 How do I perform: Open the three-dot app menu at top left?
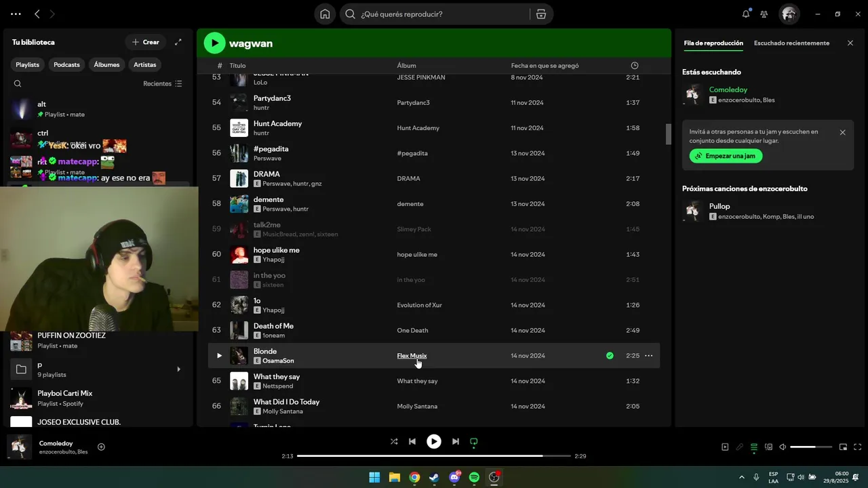(16, 14)
